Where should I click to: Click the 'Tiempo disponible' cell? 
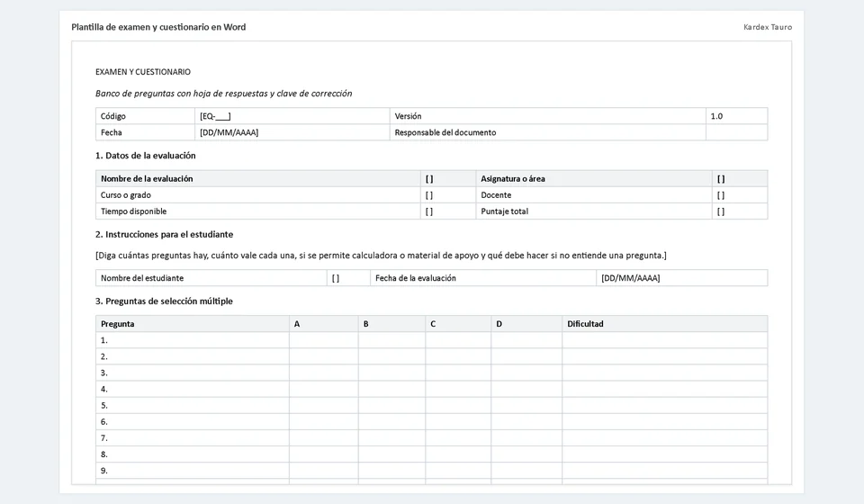click(x=258, y=211)
